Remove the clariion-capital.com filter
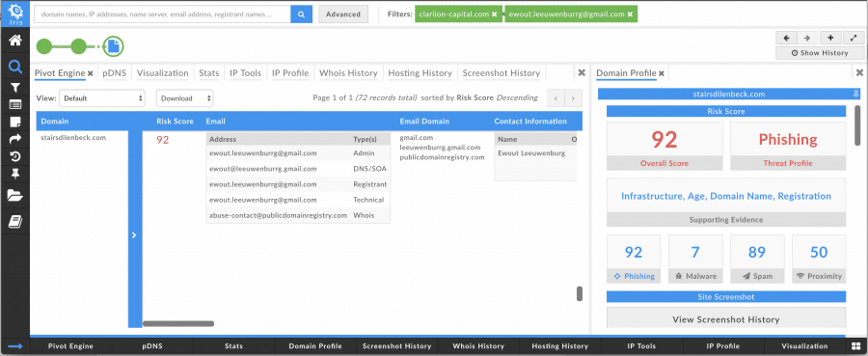This screenshot has height=356, width=868. pyautogui.click(x=494, y=14)
